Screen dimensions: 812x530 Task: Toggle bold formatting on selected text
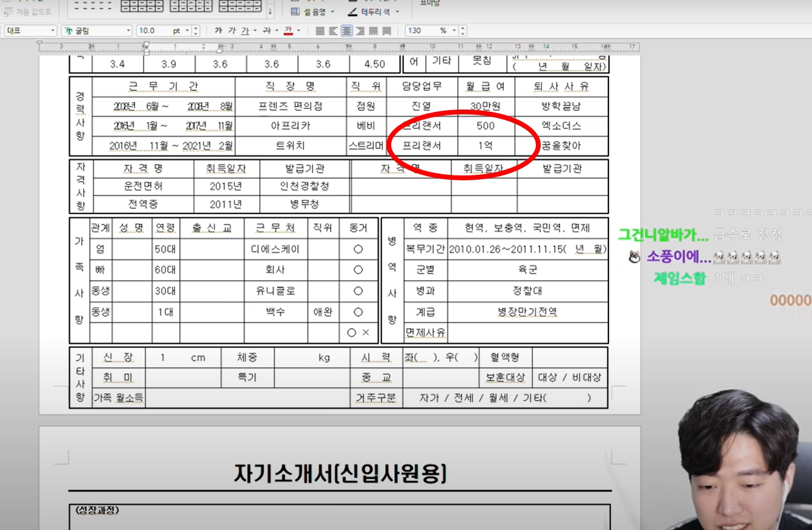click(x=219, y=30)
